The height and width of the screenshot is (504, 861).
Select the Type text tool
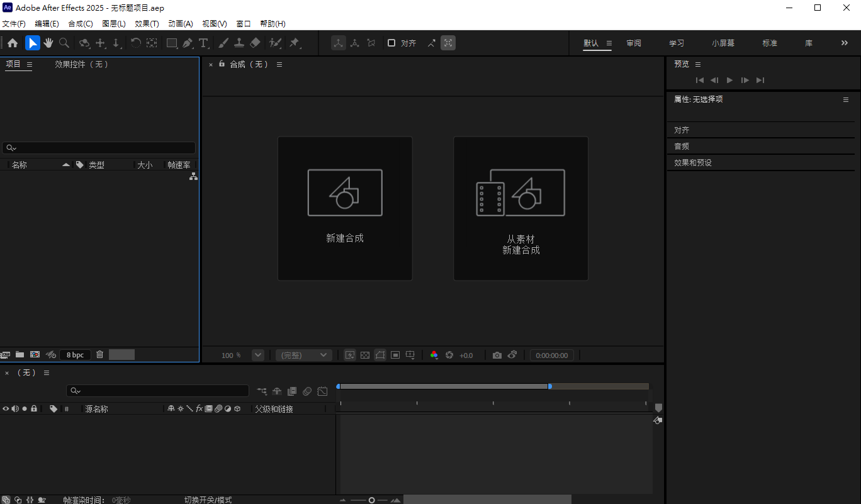[x=203, y=43]
